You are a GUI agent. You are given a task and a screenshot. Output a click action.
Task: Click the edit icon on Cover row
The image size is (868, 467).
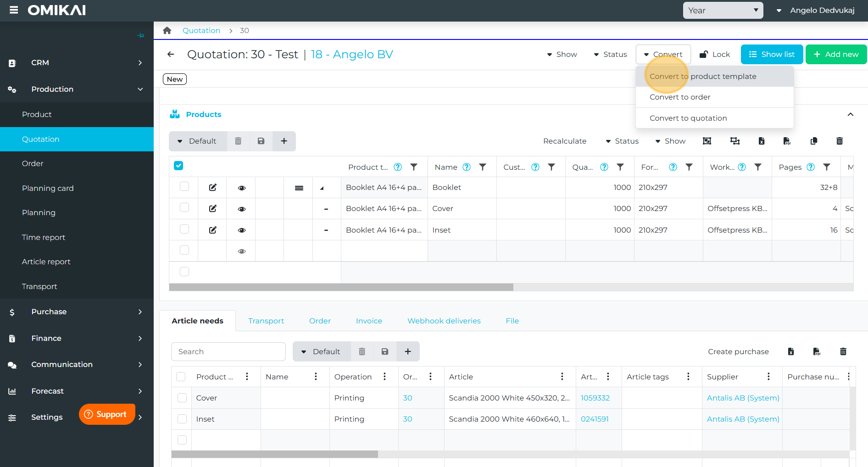(212, 208)
